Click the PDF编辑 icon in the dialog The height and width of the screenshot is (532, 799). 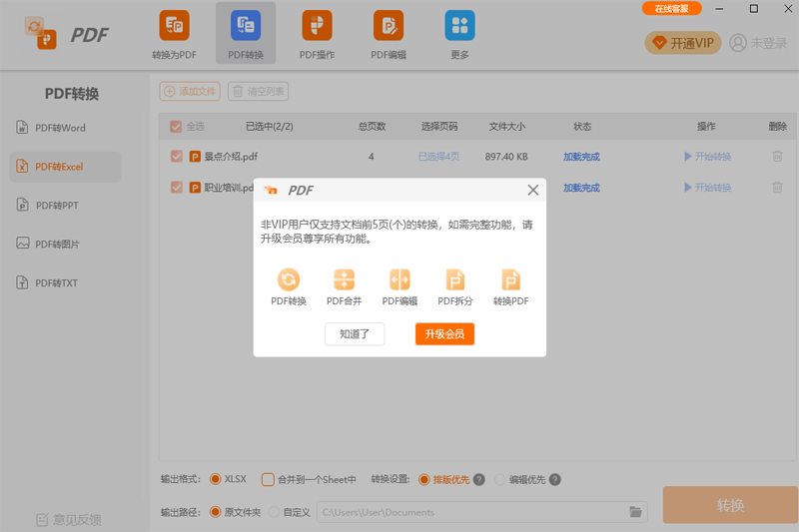[399, 280]
